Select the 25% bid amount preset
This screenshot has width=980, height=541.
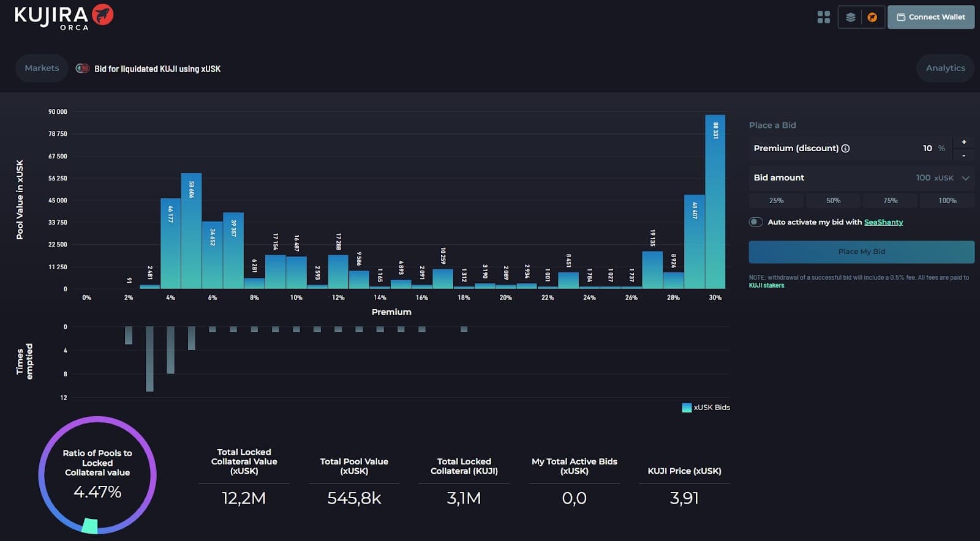[x=776, y=201]
